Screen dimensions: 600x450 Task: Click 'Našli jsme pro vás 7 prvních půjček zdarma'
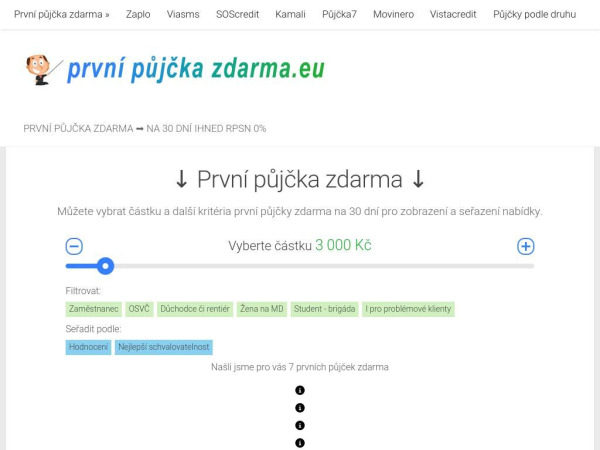tap(300, 367)
